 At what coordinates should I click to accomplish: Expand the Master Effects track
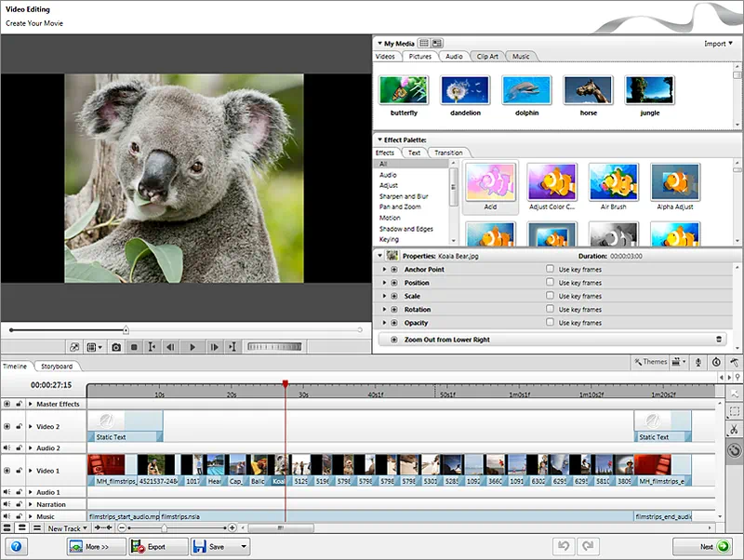(x=31, y=404)
